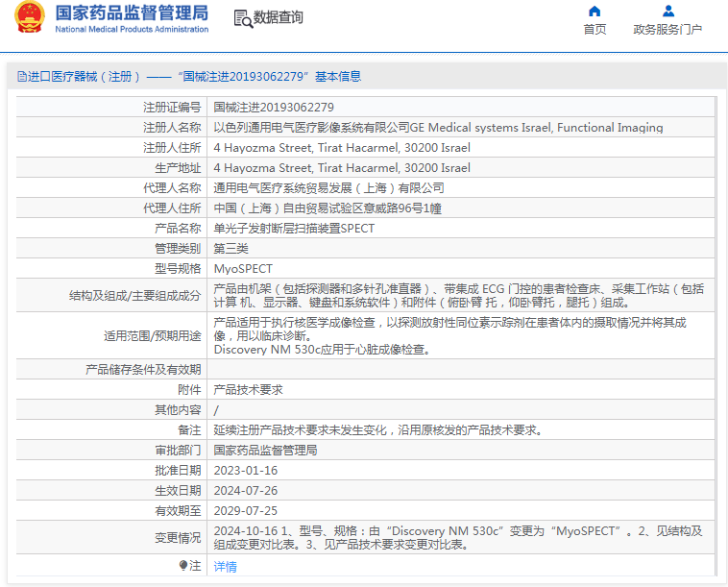Click the 备注 label
This screenshot has height=587, width=728.
click(x=189, y=430)
